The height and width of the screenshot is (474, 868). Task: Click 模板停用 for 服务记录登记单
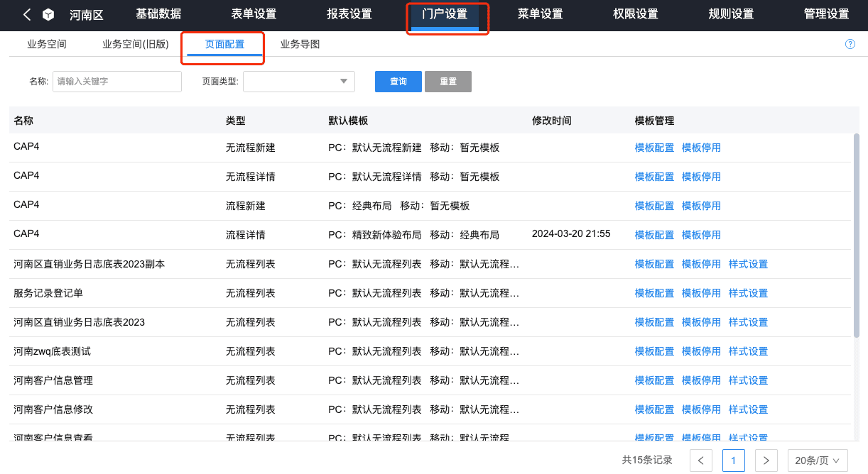pos(701,293)
